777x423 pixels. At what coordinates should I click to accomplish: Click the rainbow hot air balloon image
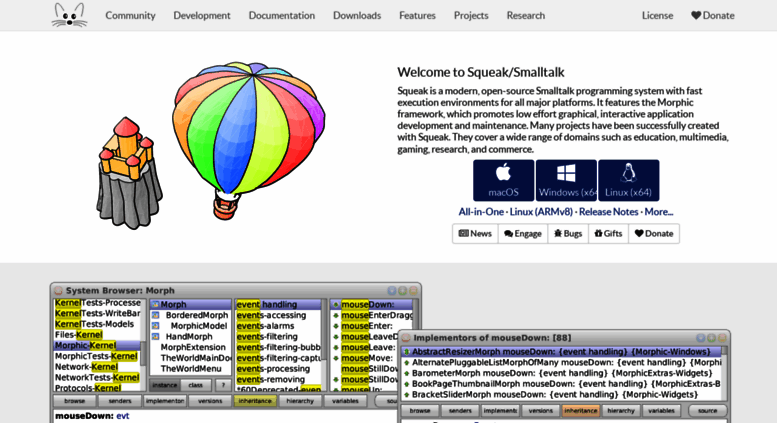coord(249,140)
